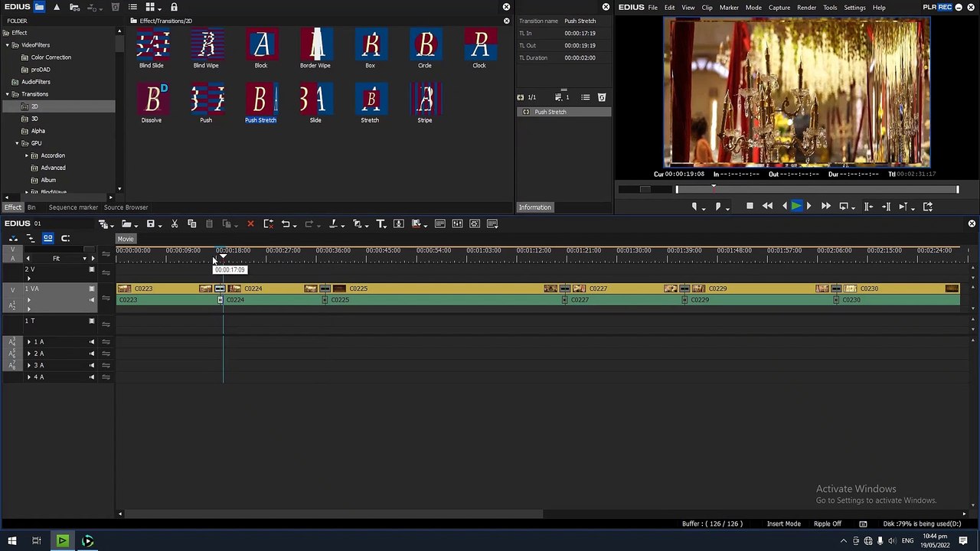Open the Marker menu
This screenshot has height=551, width=980.
click(729, 8)
